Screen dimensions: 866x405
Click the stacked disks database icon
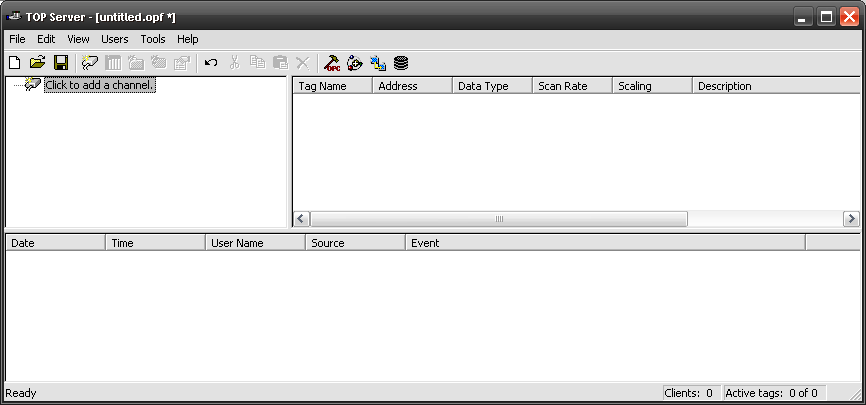point(400,62)
